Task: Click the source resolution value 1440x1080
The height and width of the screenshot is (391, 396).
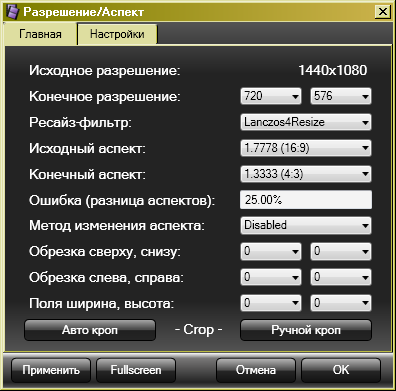Action: (x=333, y=70)
